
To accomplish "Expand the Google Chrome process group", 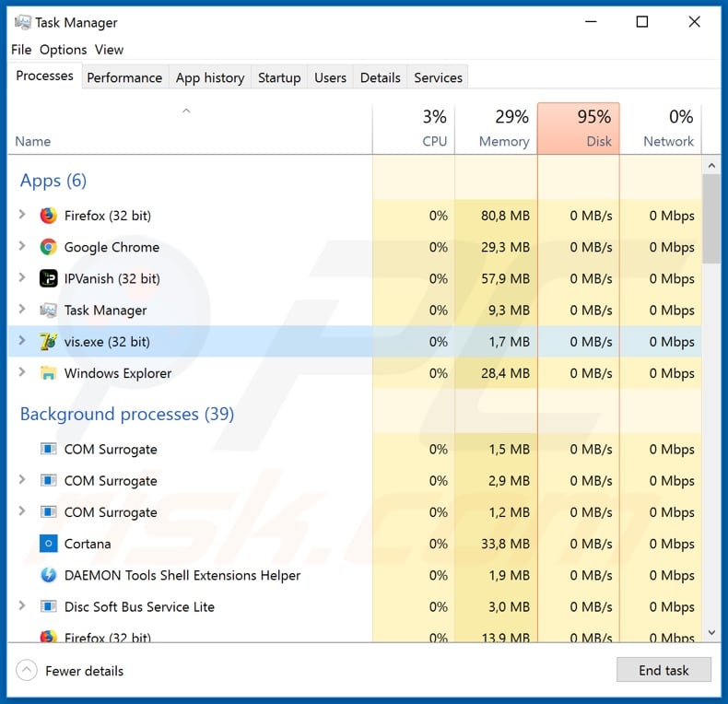I will click(x=21, y=246).
